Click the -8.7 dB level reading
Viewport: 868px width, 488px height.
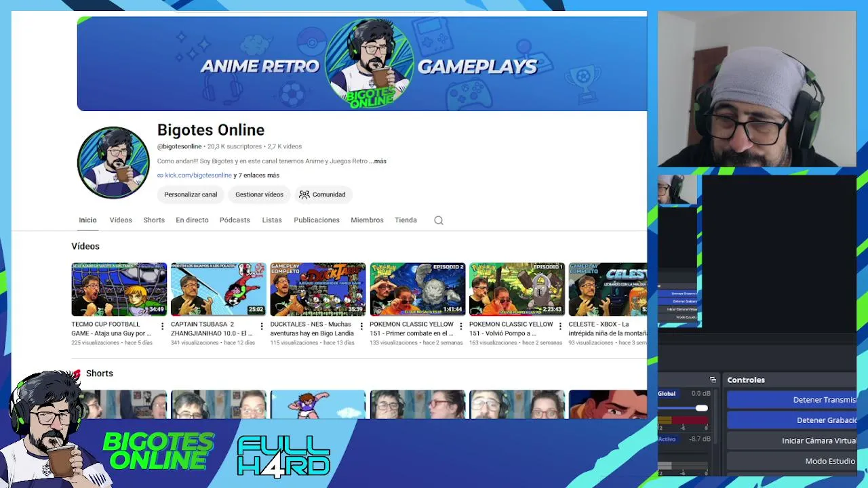pyautogui.click(x=701, y=439)
